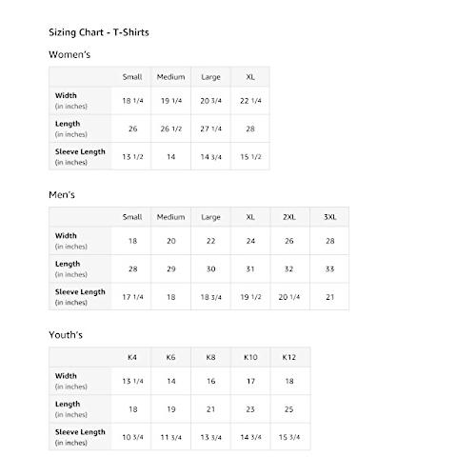Select Women's Large length value 27 1/4
The image size is (476, 476).
coord(210,129)
